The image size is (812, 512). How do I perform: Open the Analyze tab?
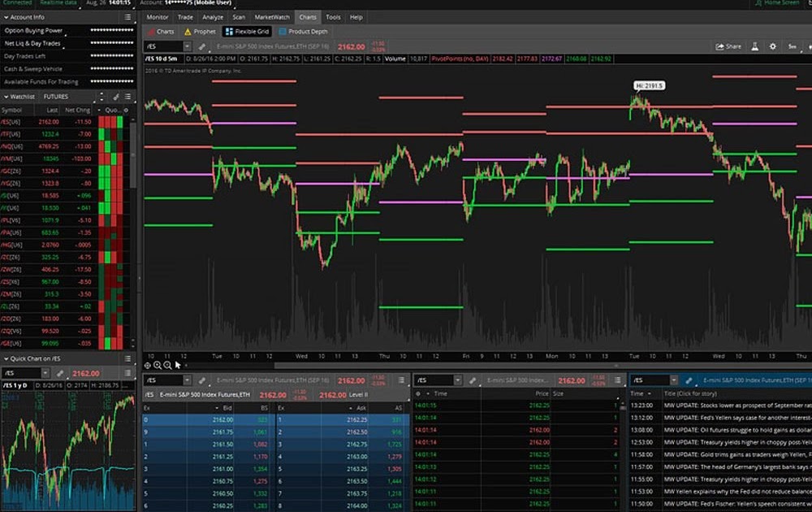[x=212, y=17]
